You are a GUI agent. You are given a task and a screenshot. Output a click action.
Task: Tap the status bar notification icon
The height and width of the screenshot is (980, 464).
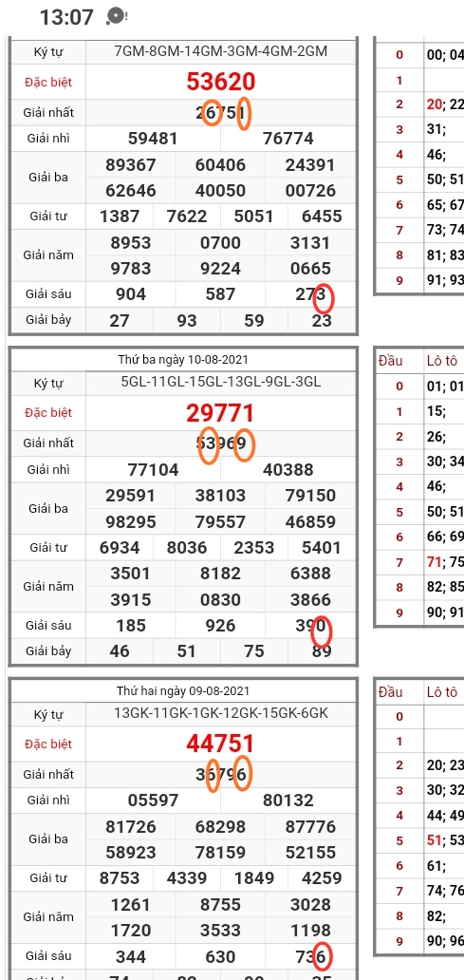116,16
